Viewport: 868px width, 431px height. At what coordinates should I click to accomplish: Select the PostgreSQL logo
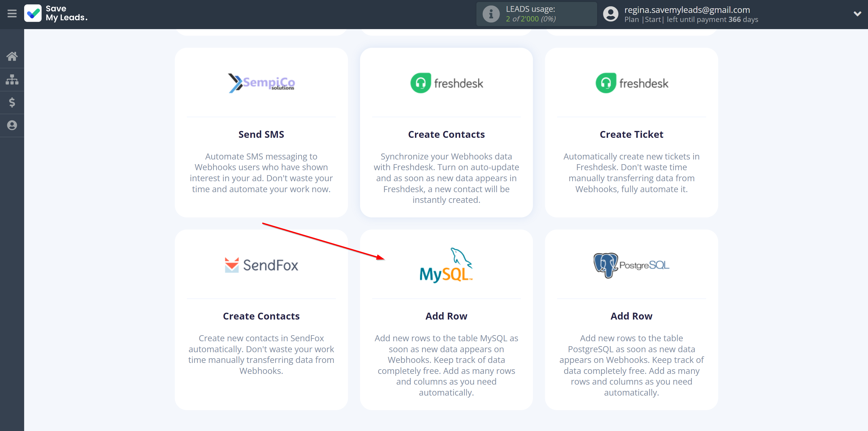(631, 265)
